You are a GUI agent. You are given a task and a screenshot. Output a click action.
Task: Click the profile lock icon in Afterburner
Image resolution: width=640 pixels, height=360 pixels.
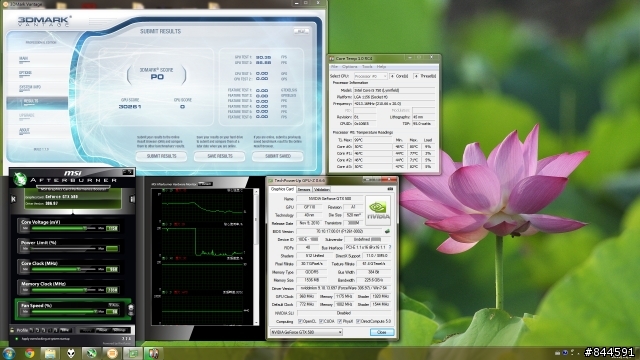pyautogui.click(x=12, y=330)
